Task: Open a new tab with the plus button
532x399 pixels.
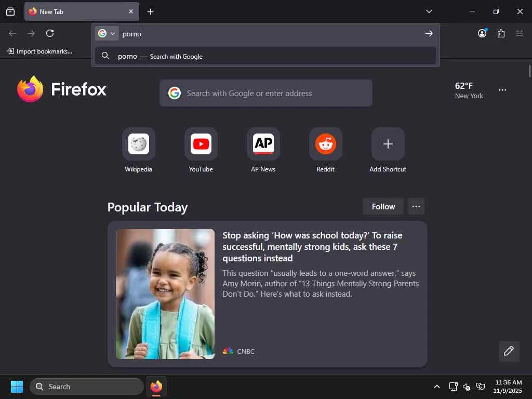Action: click(x=150, y=12)
